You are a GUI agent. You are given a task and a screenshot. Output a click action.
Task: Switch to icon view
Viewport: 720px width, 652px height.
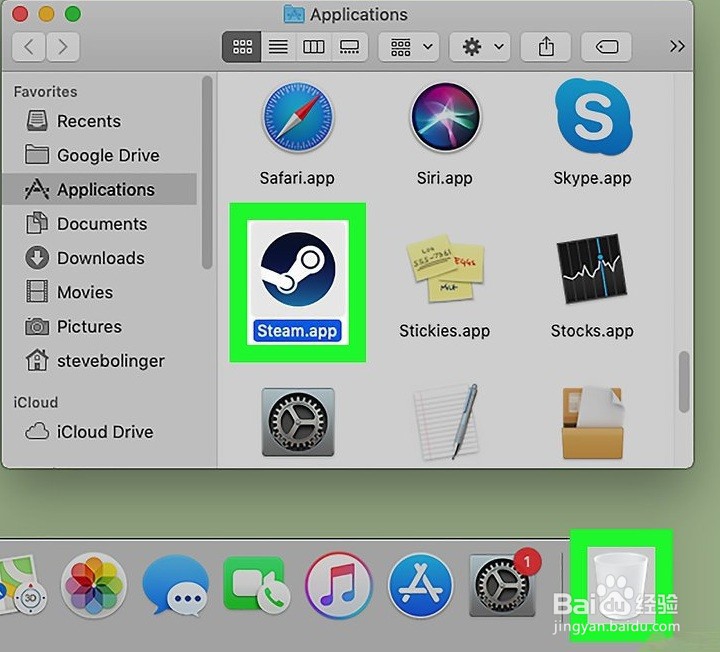point(242,46)
